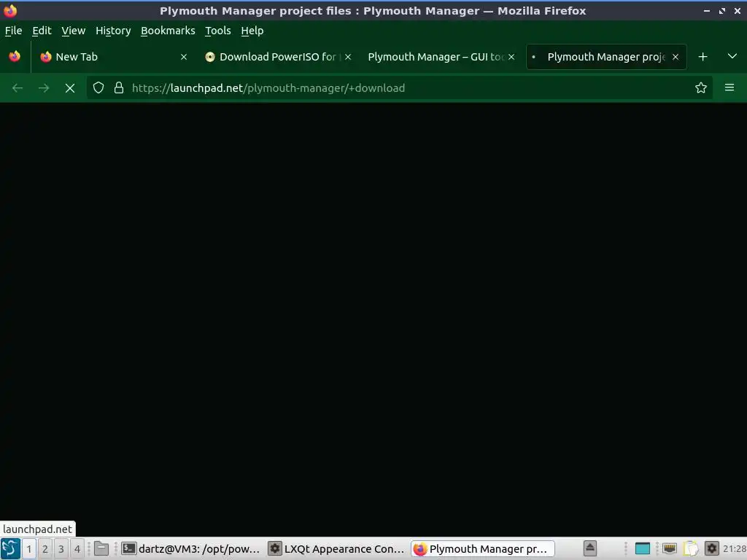The height and width of the screenshot is (560, 747).
Task: Bookmark this page with star icon
Action: [701, 87]
